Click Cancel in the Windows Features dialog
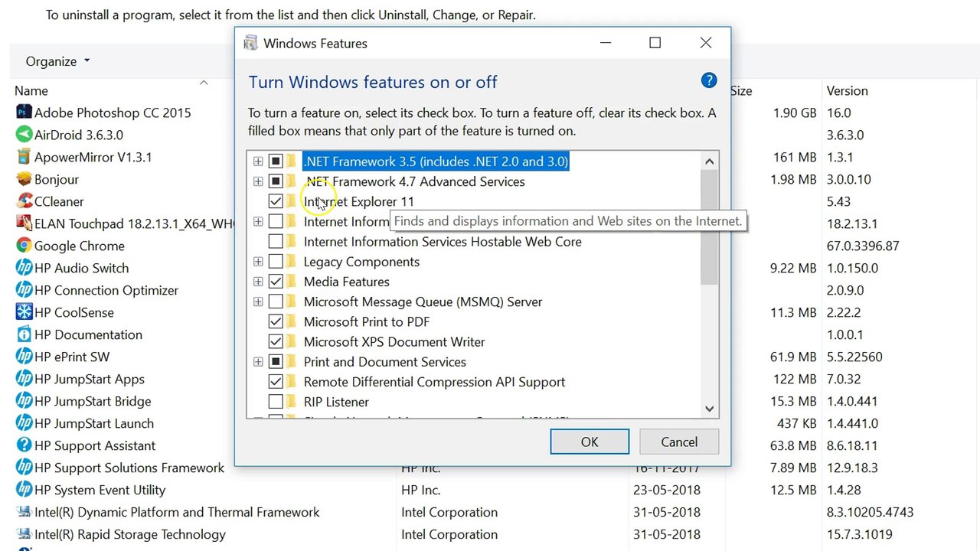 pos(679,442)
